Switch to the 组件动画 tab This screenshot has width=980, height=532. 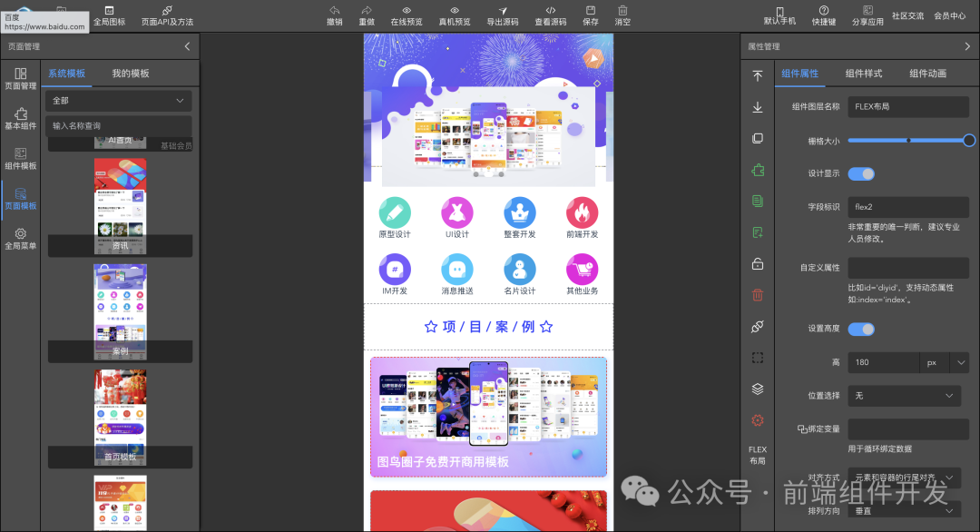927,74
